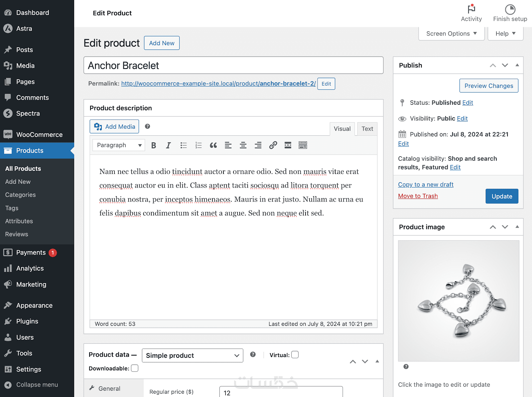Switch to the Visual editor tab
Viewport: 532px width, 397px height.
(342, 129)
